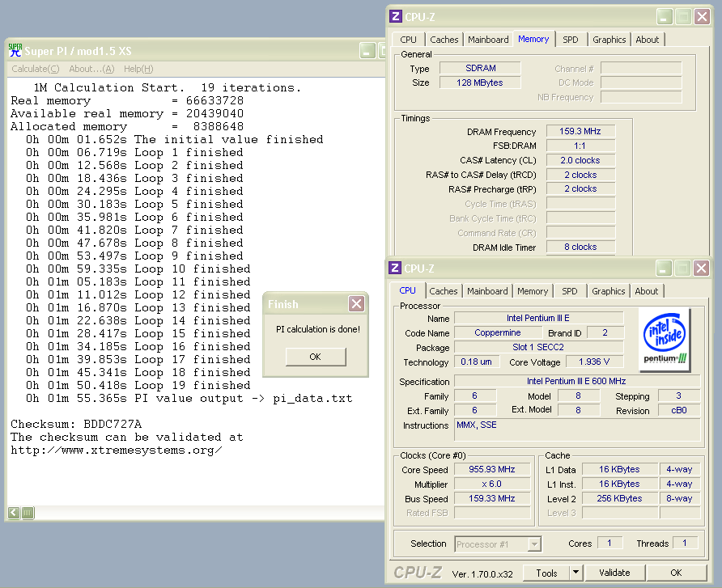Screen dimensions: 722x588
Task: Open About tab in lower CPU-Z window
Action: [x=646, y=291]
